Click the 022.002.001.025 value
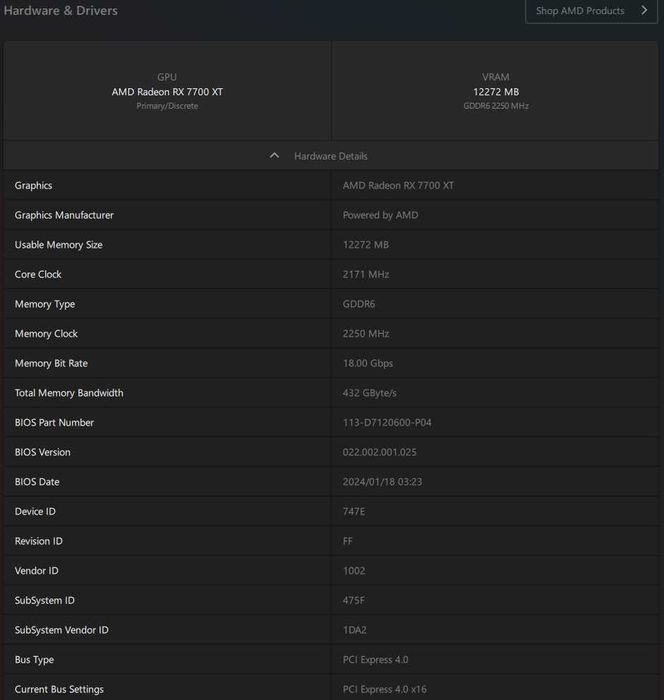 380,452
